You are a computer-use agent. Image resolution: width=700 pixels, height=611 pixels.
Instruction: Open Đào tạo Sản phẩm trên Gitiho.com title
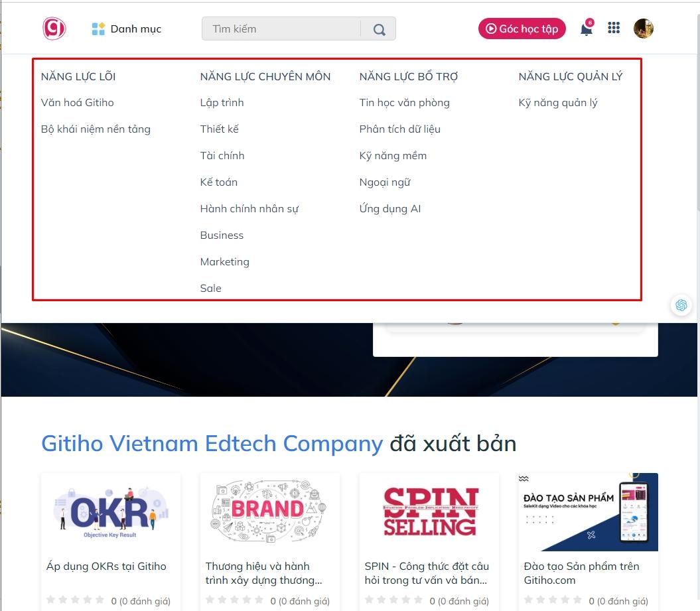point(582,573)
